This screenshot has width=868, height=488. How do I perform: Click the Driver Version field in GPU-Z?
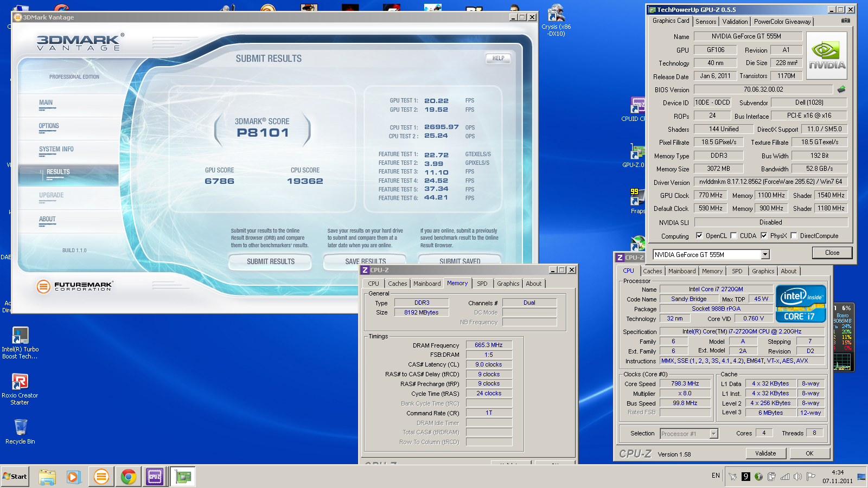point(771,182)
